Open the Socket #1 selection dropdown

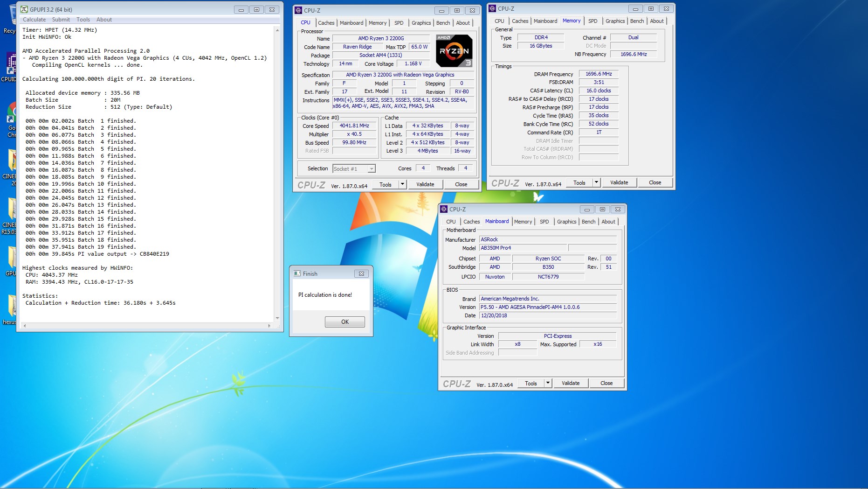pyautogui.click(x=354, y=168)
